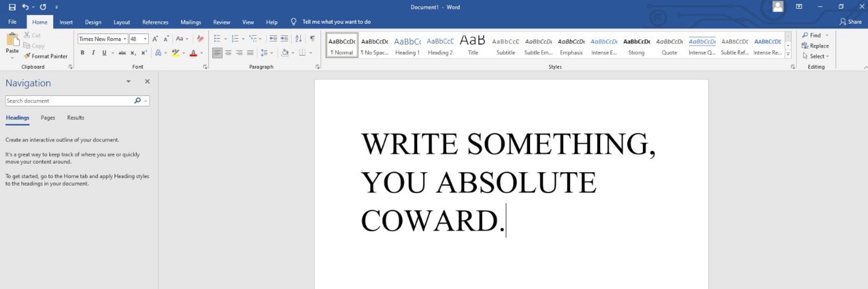Image resolution: width=868 pixels, height=289 pixels.
Task: Toggle underline formatting
Action: coord(104,53)
